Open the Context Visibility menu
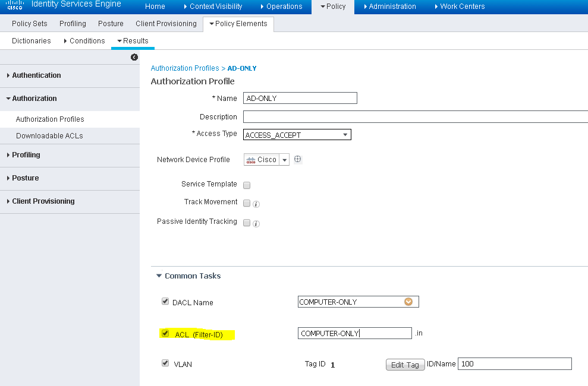 pos(213,7)
